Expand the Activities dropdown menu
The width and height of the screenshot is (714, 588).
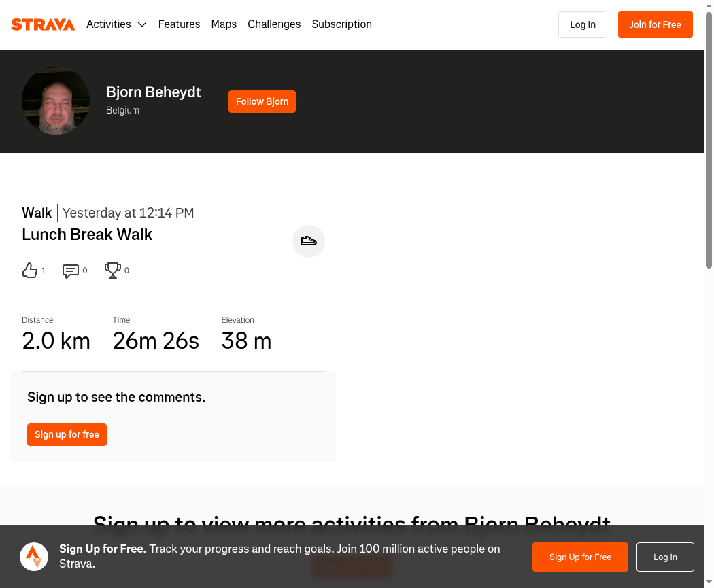[116, 24]
